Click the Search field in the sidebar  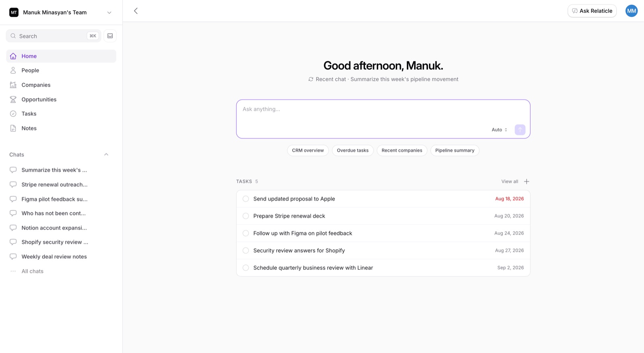pos(54,36)
